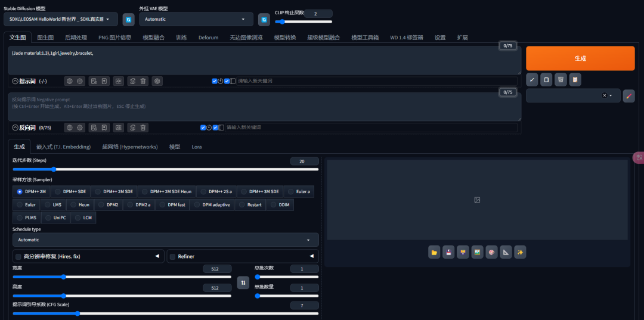
Task: Save image with the floppy disk icon
Action: pyautogui.click(x=448, y=252)
